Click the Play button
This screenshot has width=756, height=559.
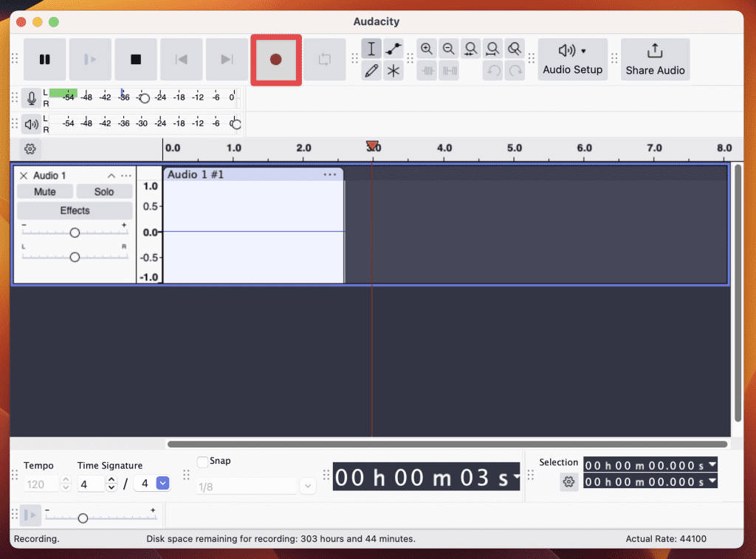point(90,59)
